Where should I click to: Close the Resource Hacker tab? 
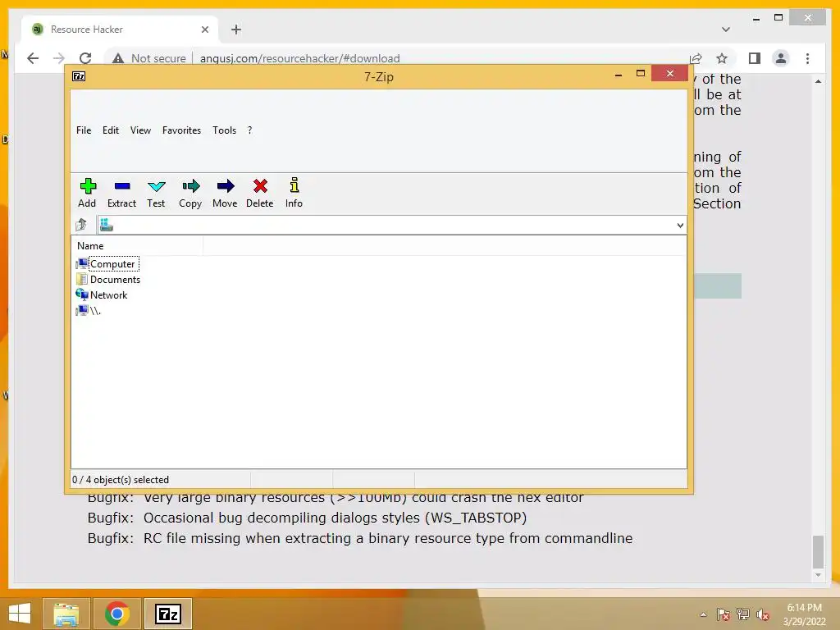coord(204,30)
